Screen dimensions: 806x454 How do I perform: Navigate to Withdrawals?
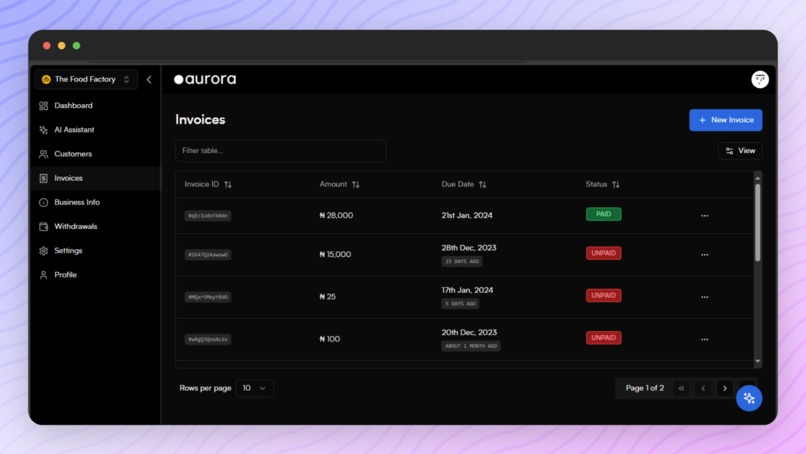(96, 226)
